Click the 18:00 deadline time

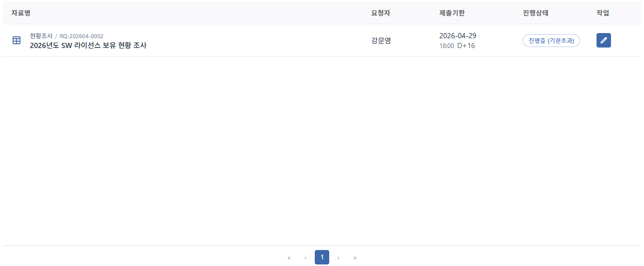click(x=446, y=46)
